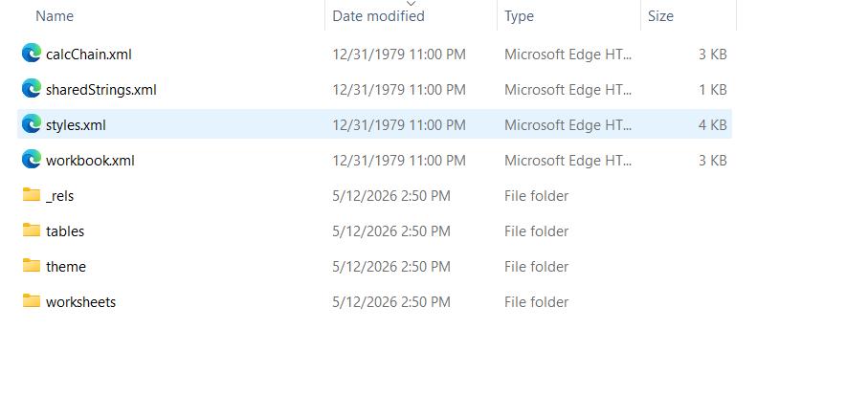Select folder name _rels
Screen dimensions: 868x417
[x=59, y=196]
